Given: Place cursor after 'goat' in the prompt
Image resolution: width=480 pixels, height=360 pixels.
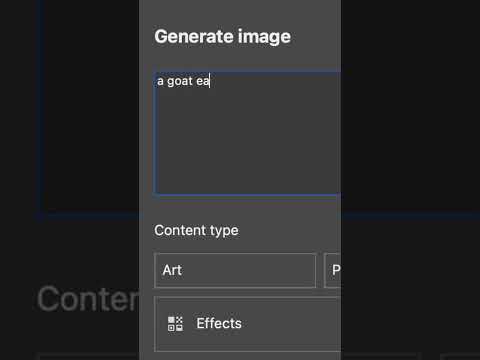Looking at the screenshot, I should (193, 81).
